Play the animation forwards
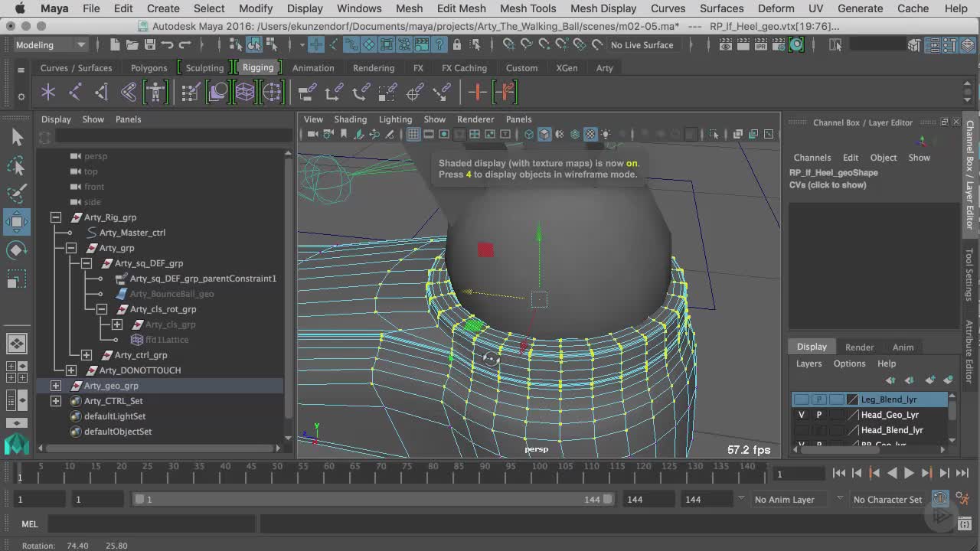This screenshot has height=551, width=980. [909, 473]
